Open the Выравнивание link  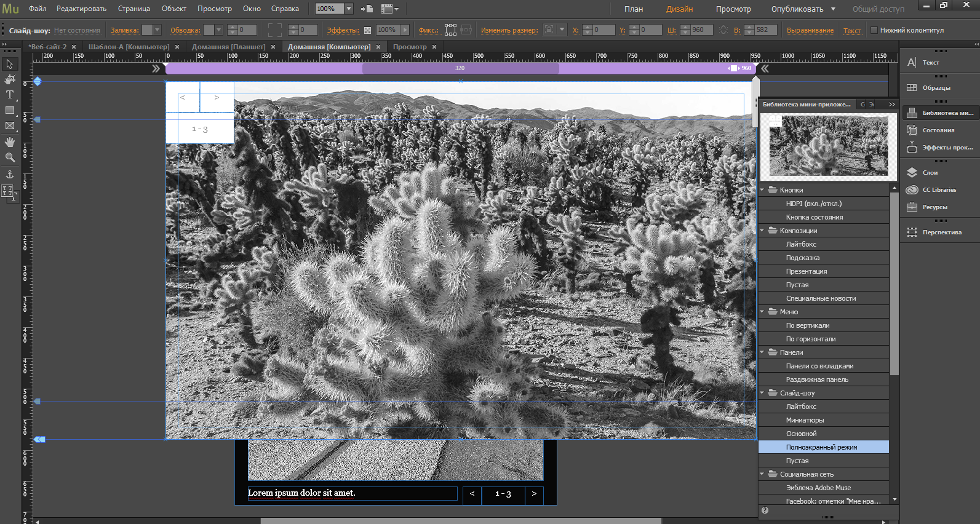coord(810,30)
